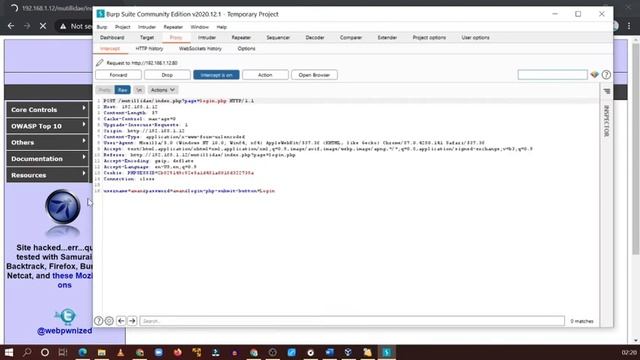Go to previous search match arrow
640x360 pixels.
coord(121,321)
